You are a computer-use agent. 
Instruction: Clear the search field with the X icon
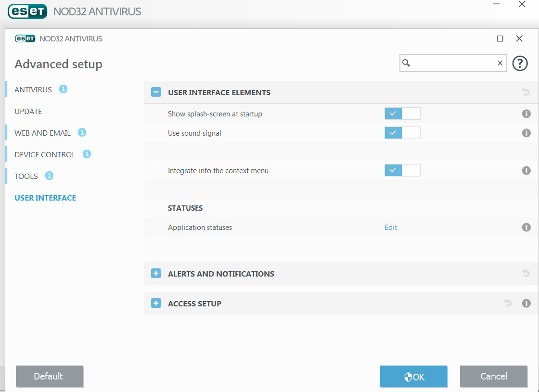click(500, 63)
